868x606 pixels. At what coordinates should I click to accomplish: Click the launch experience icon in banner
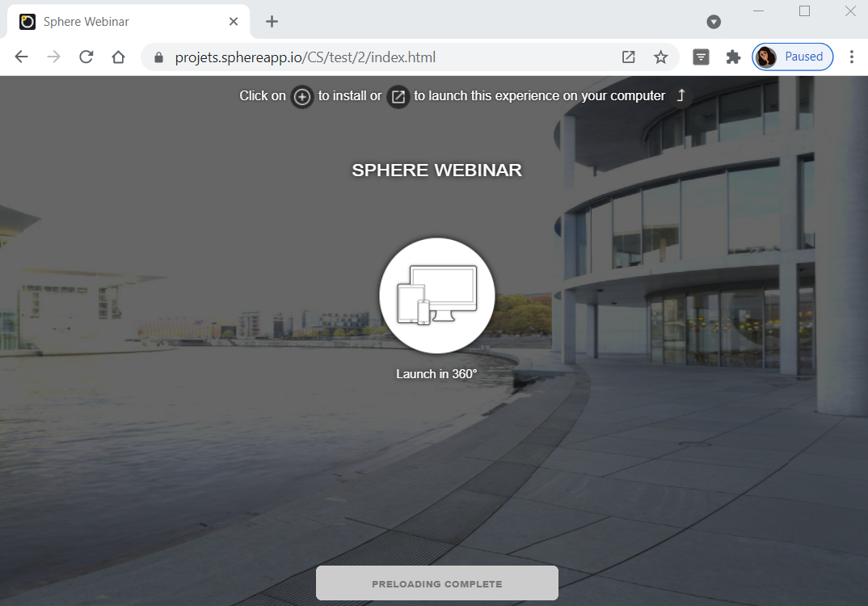pyautogui.click(x=398, y=97)
